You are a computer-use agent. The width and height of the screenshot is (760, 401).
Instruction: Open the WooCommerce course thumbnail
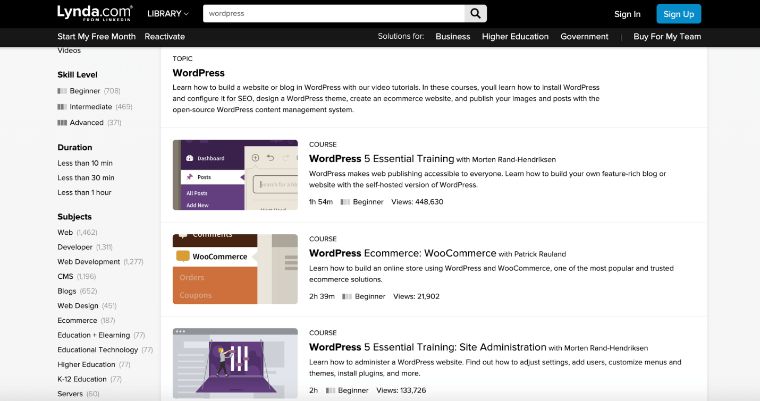(235, 268)
